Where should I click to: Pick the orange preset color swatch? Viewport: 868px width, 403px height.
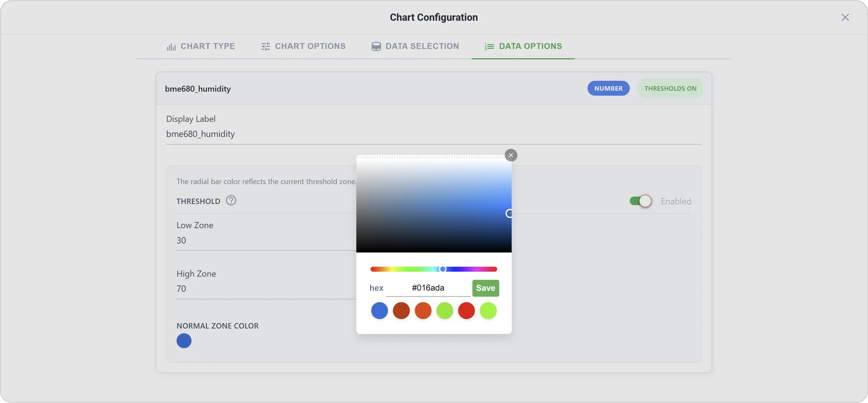pyautogui.click(x=423, y=311)
